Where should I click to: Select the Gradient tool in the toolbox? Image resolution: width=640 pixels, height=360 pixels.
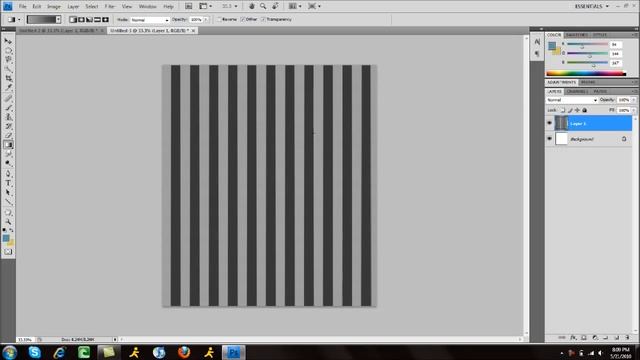coord(8,144)
